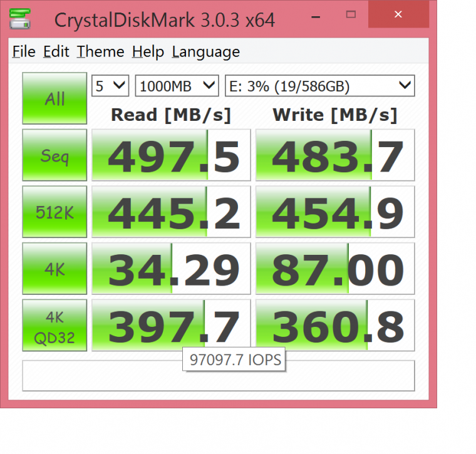Start the Seq benchmark test
476x454 pixels.
point(54,155)
